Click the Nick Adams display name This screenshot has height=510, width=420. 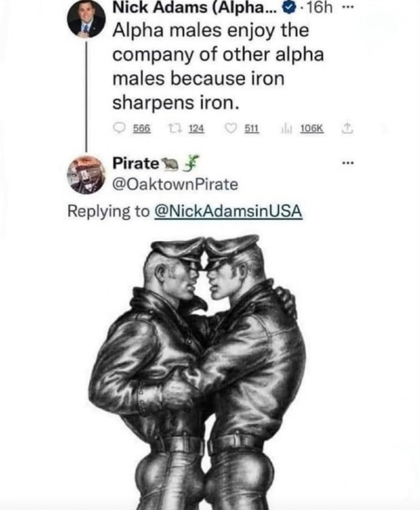pos(194,8)
